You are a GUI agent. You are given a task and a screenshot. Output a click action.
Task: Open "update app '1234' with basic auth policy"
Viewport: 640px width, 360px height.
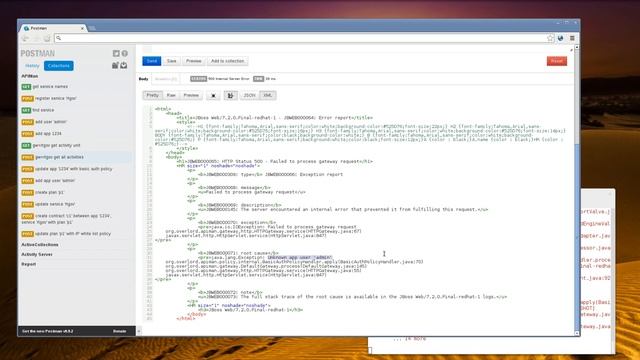click(x=76, y=169)
